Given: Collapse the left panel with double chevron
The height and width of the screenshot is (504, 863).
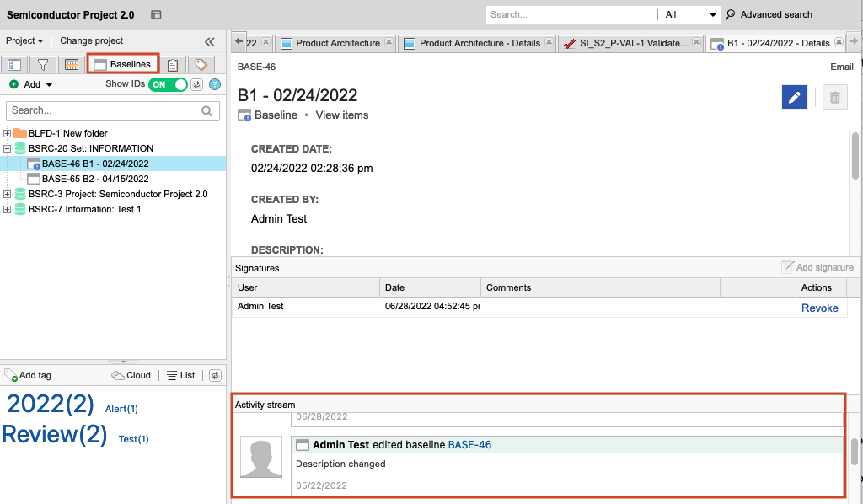Looking at the screenshot, I should 209,41.
